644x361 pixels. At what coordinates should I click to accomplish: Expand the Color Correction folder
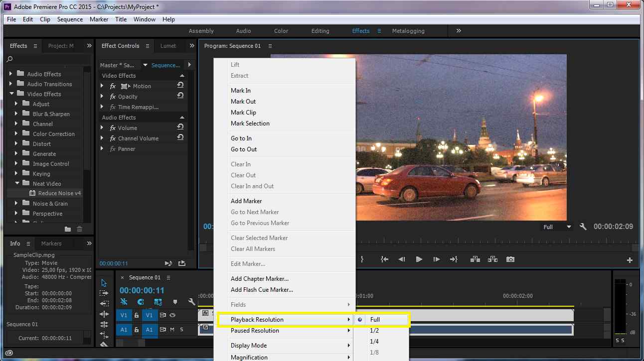[16, 133]
